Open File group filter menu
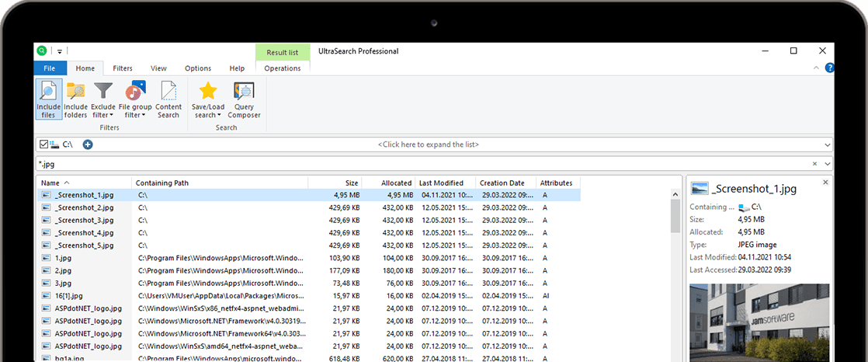Image resolution: width=868 pixels, height=362 pixels. [135, 99]
